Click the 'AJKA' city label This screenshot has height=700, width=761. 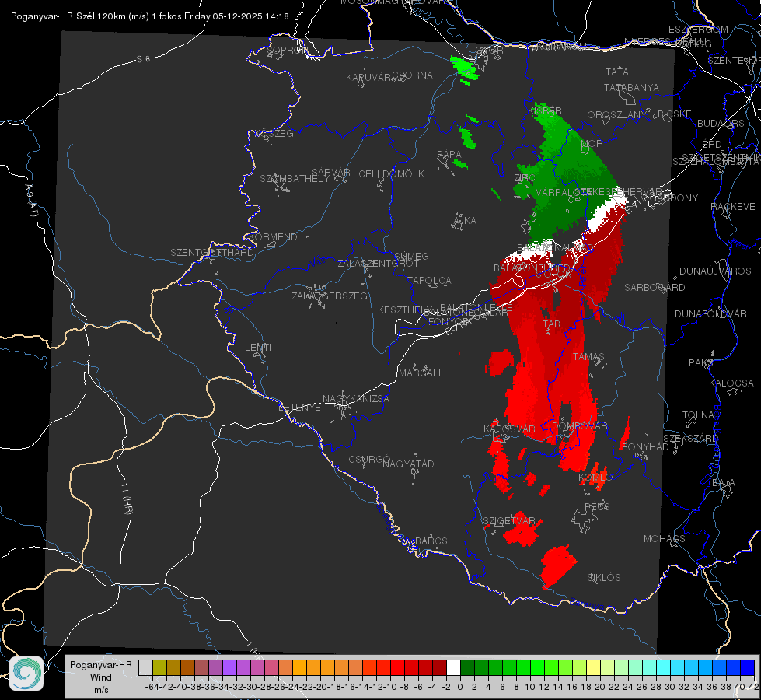point(465,221)
